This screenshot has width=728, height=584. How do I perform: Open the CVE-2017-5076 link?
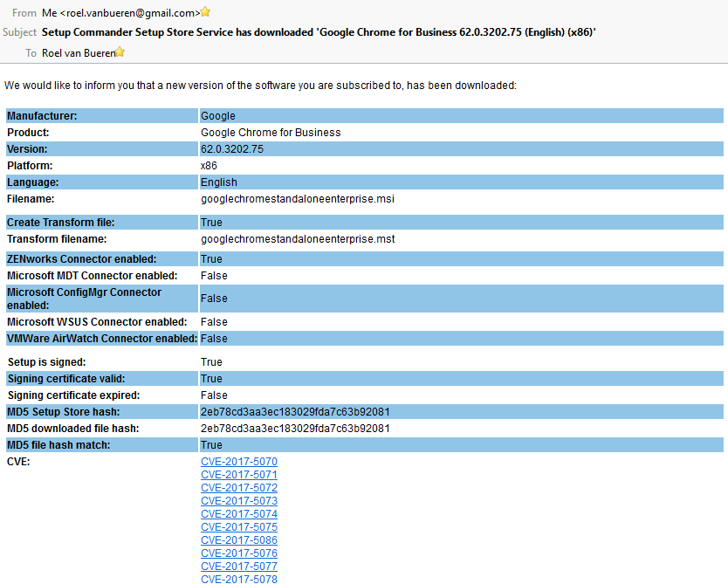point(239,553)
